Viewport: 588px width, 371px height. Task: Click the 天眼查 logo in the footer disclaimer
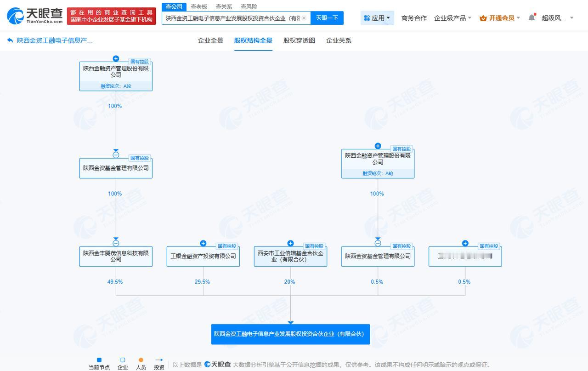(x=217, y=364)
